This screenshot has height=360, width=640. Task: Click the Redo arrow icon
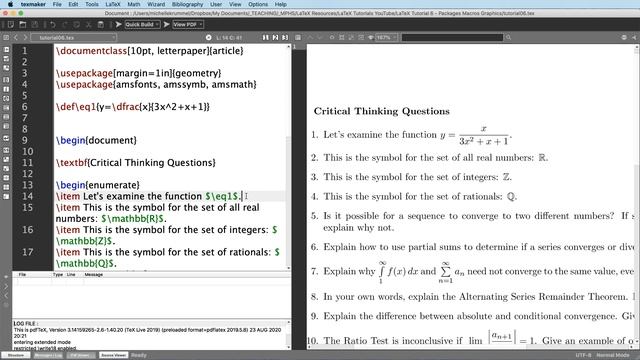65,24
